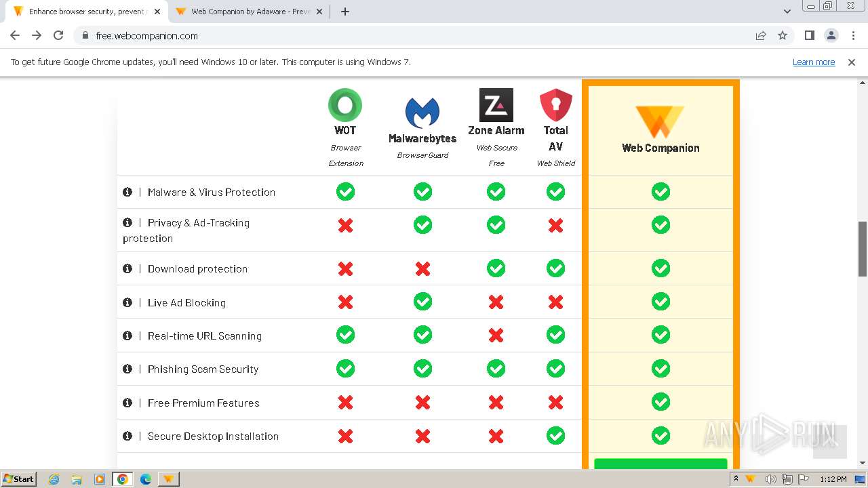Viewport: 868px width, 488px height.
Task: Toggle the Chrome side panel button
Action: pos(809,36)
